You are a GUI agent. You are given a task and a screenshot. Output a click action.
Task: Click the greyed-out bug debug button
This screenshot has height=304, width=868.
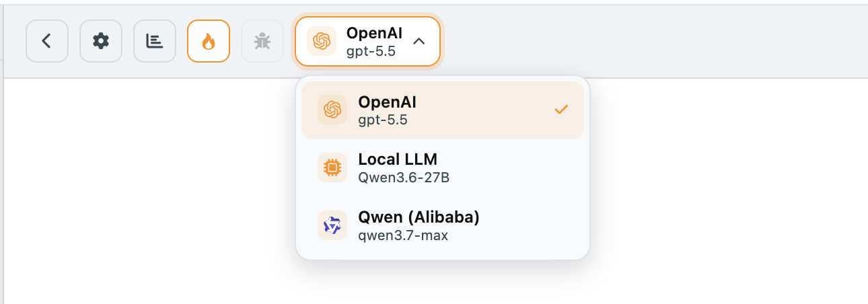[262, 41]
